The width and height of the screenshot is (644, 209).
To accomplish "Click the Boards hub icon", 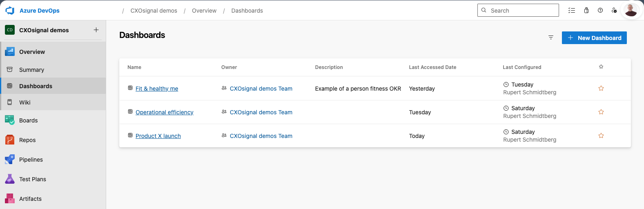I will click(10, 120).
